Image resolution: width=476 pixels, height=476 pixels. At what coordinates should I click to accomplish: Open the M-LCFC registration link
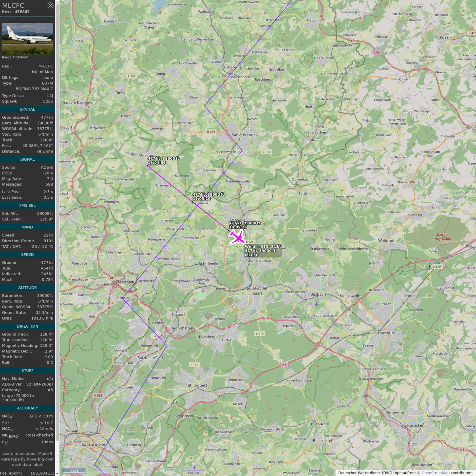pyautogui.click(x=46, y=66)
